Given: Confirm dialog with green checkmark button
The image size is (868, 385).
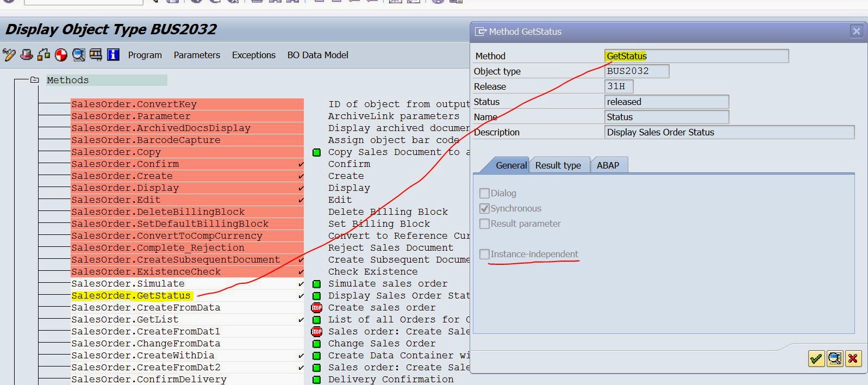Looking at the screenshot, I should (x=816, y=358).
